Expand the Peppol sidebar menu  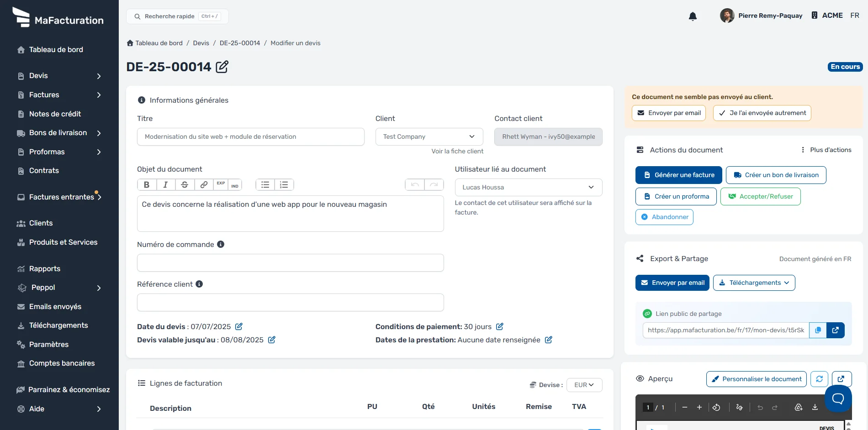(x=59, y=288)
